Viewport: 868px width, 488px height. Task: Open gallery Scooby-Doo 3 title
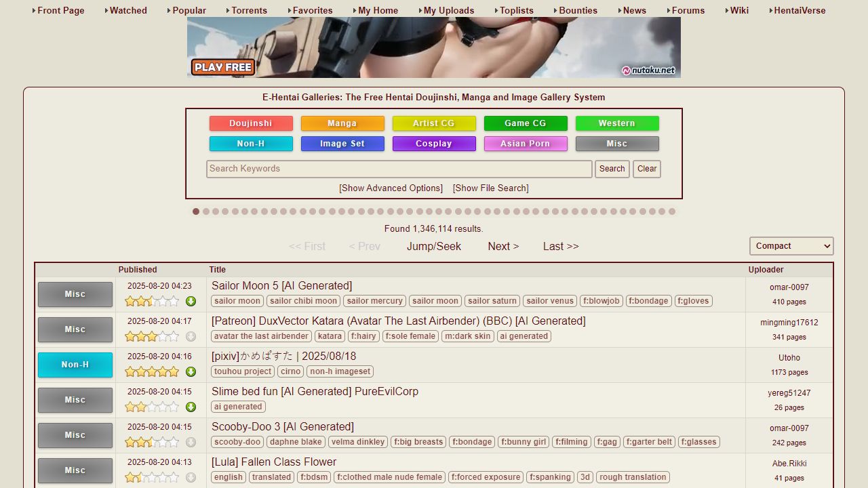click(x=283, y=427)
